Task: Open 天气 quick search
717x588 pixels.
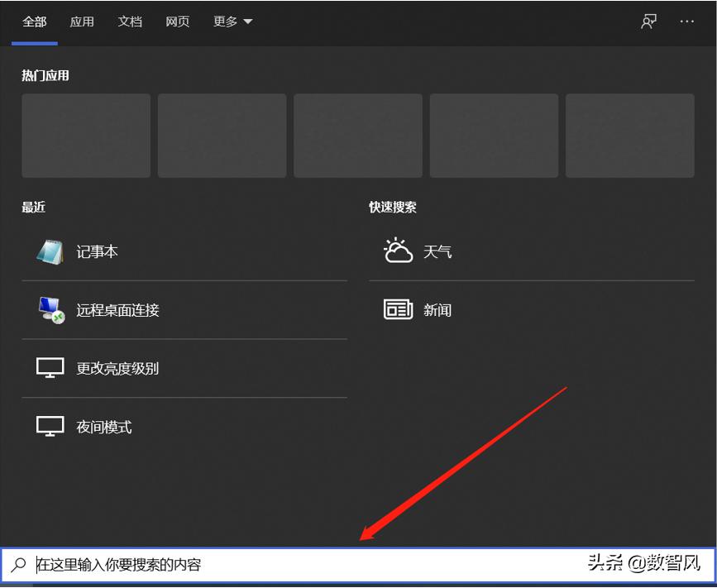Action: pos(437,251)
